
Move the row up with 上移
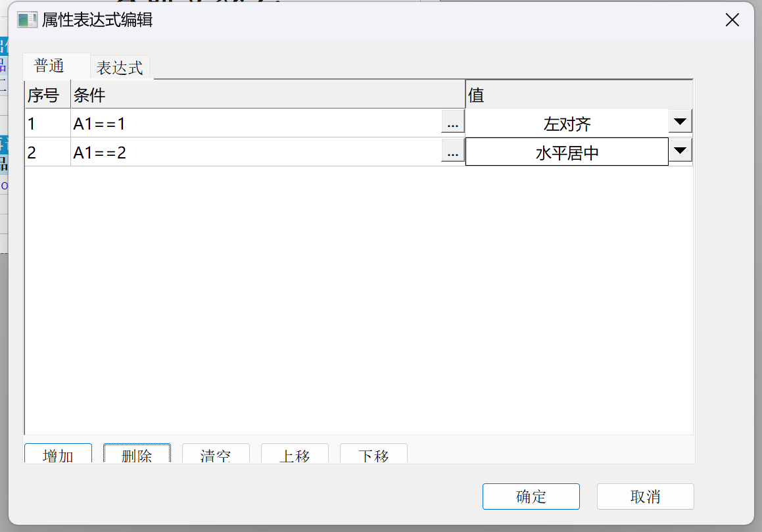pos(295,454)
